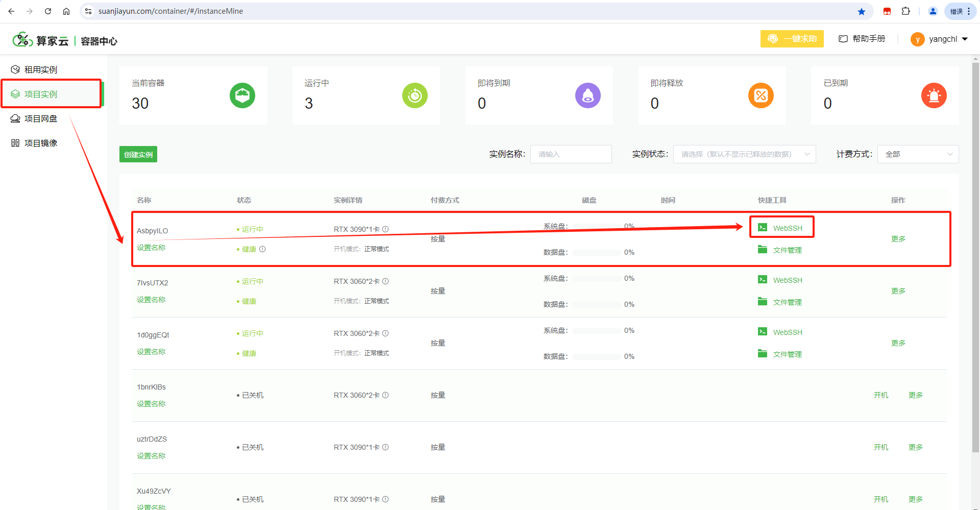The width and height of the screenshot is (980, 510).
Task: Open 更多 menu for uztrDdZS
Action: 916,447
